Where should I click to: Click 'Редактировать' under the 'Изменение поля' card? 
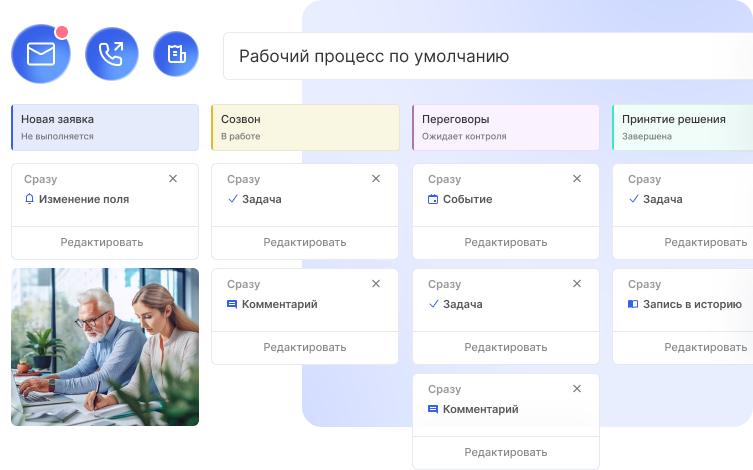(102, 242)
